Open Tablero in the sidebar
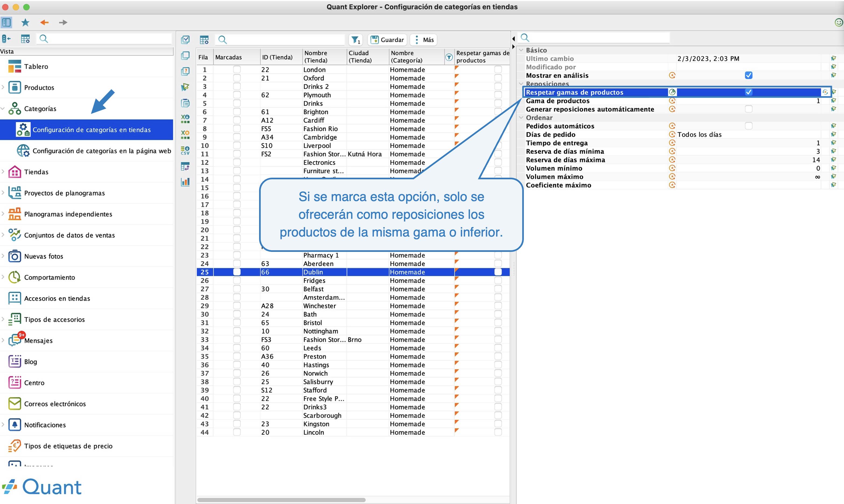The image size is (844, 504). (x=87, y=67)
